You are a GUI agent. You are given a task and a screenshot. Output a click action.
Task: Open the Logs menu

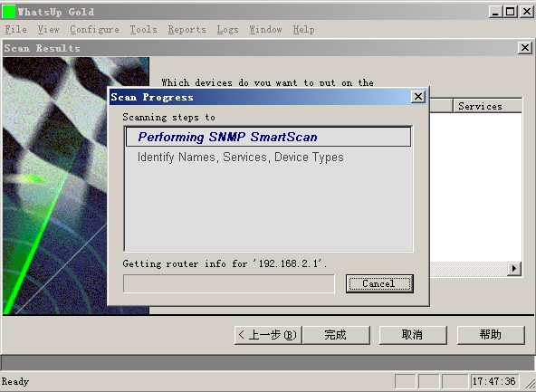(x=227, y=29)
